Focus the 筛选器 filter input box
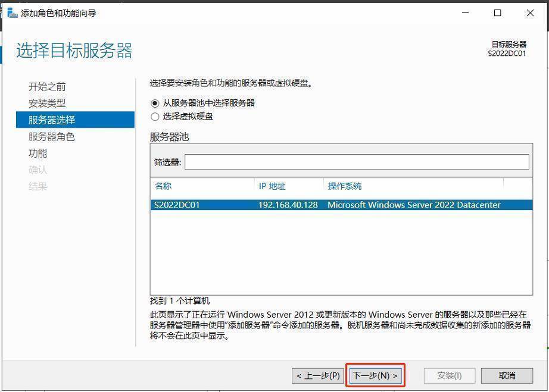 coord(357,162)
